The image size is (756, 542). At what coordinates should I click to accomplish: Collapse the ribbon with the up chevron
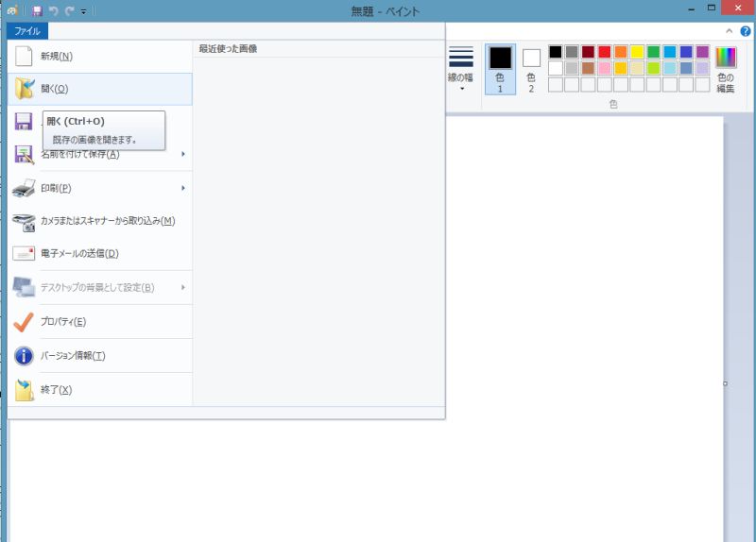tap(729, 31)
